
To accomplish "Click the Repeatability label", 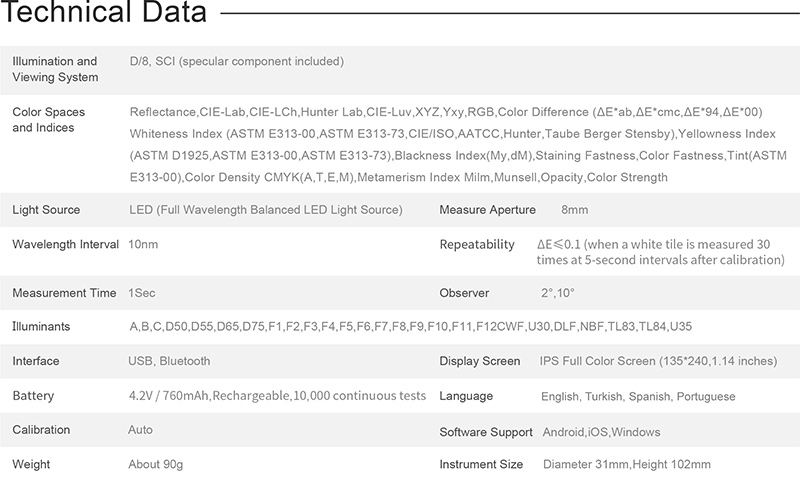I will (x=476, y=244).
